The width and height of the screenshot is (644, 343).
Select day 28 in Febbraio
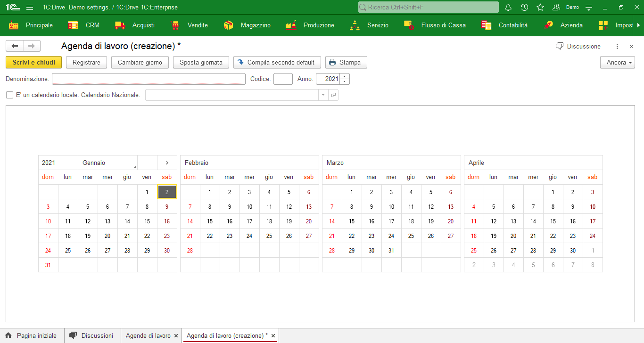pos(190,250)
